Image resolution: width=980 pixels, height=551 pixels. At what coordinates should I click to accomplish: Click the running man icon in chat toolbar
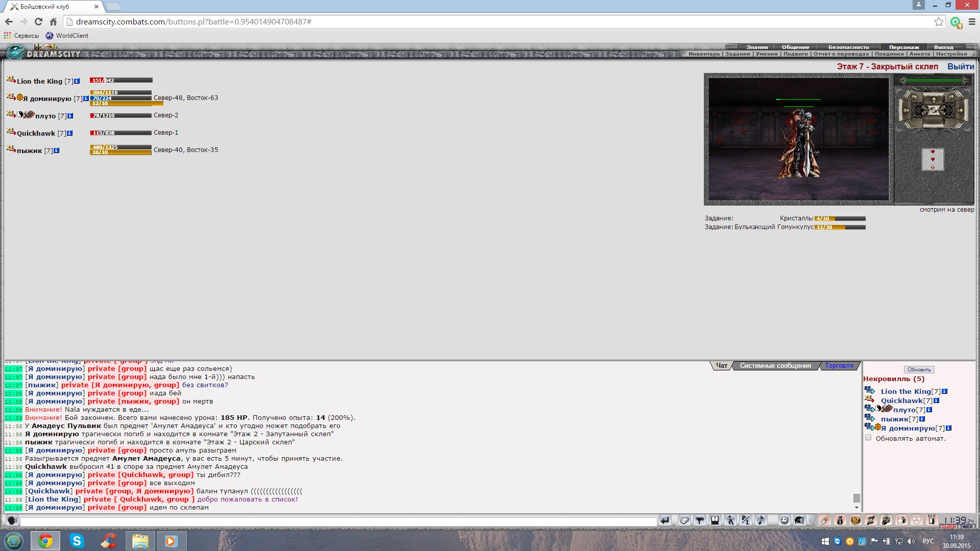pos(730,520)
